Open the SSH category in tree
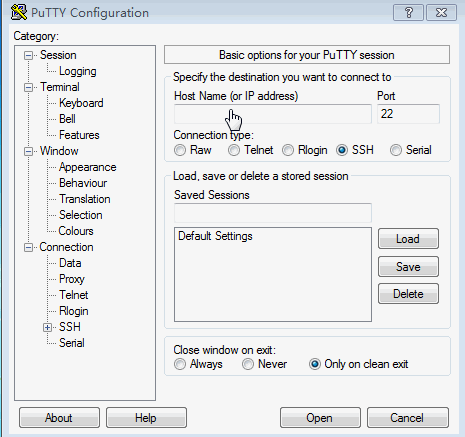The height and width of the screenshot is (437, 465). (70, 327)
